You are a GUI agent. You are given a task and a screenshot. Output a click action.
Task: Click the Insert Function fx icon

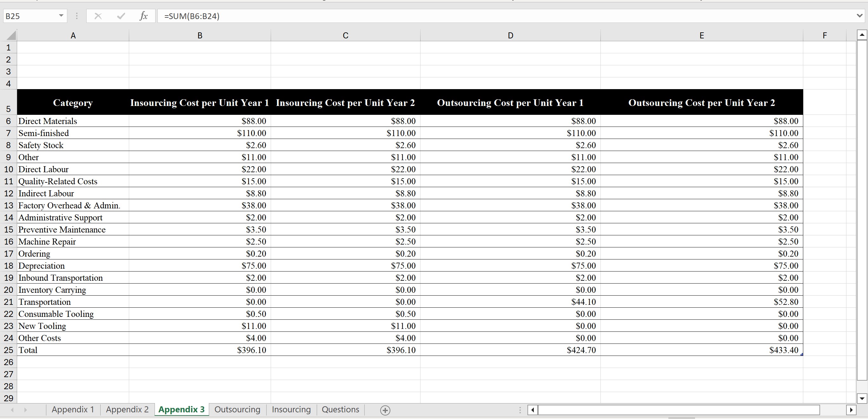[143, 16]
